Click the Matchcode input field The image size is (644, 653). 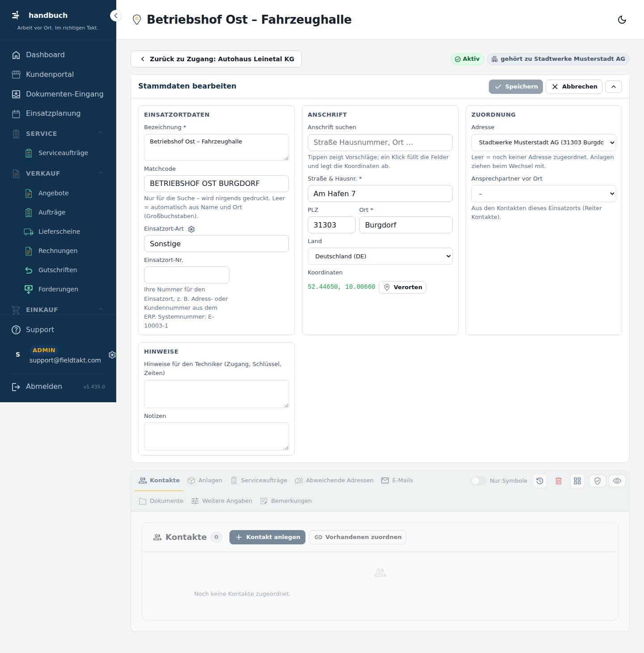click(216, 184)
